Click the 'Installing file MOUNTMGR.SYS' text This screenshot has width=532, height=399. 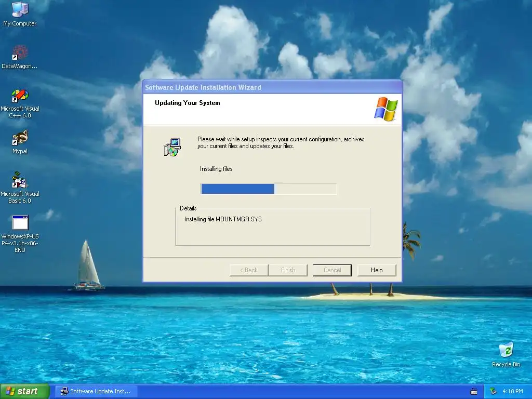(223, 219)
